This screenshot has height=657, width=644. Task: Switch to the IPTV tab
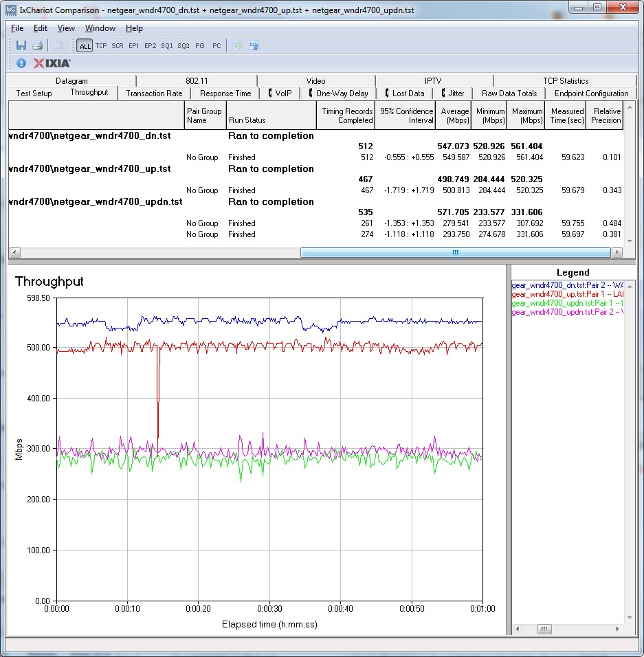pyautogui.click(x=433, y=81)
